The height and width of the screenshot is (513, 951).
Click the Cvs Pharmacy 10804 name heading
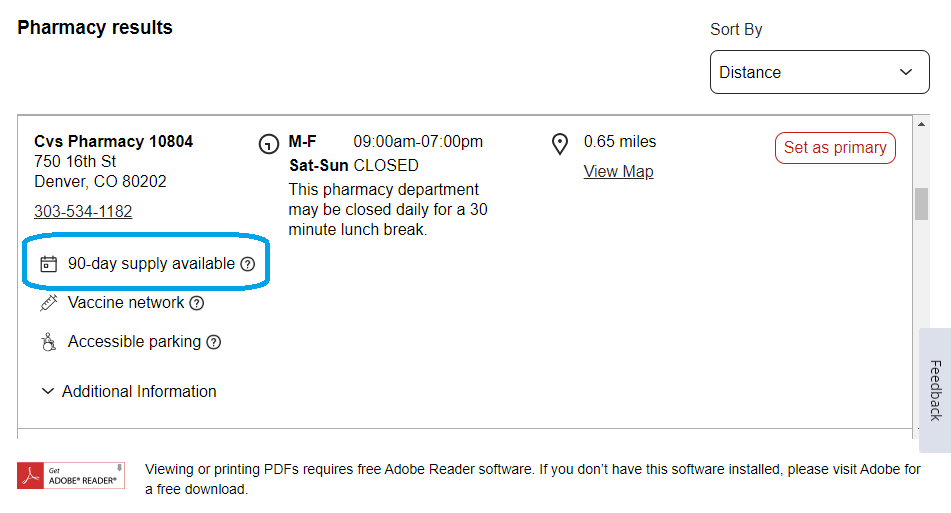pos(113,141)
